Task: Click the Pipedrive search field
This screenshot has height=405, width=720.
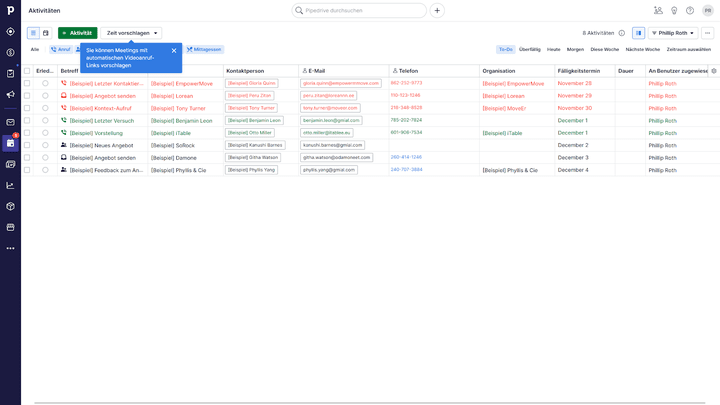Action: 360,10
